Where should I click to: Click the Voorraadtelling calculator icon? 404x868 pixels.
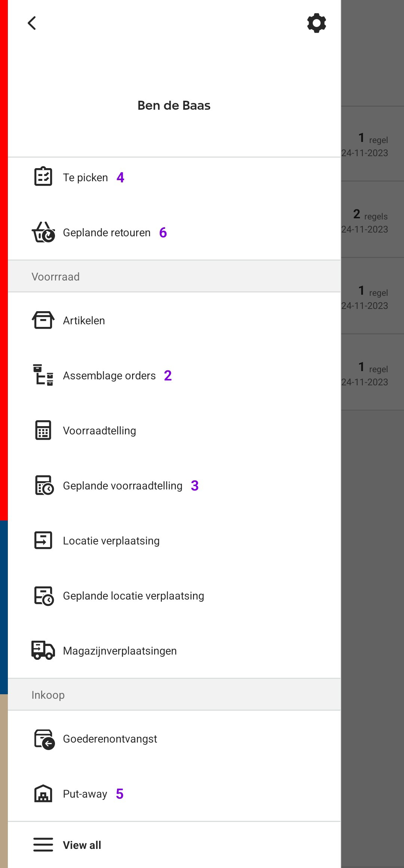pyautogui.click(x=43, y=430)
